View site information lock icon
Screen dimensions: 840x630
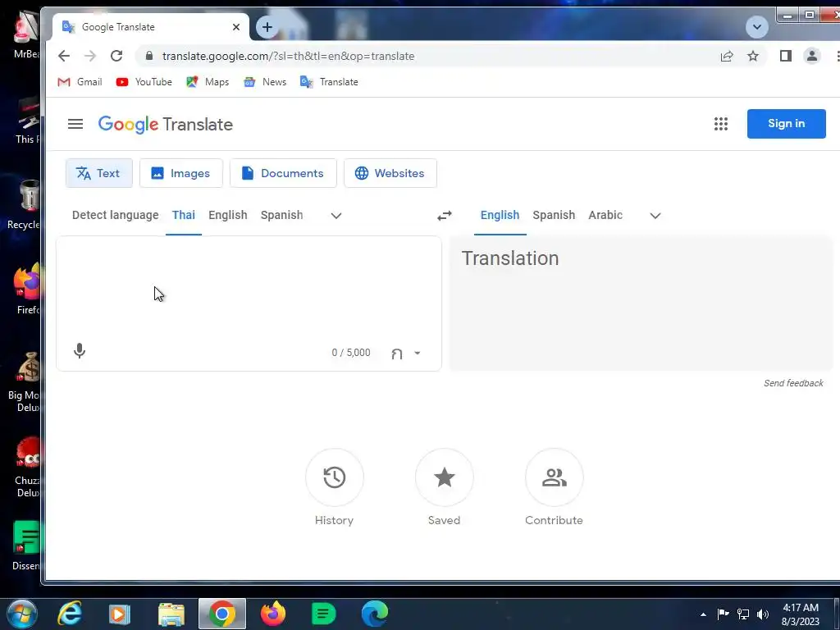tap(149, 56)
